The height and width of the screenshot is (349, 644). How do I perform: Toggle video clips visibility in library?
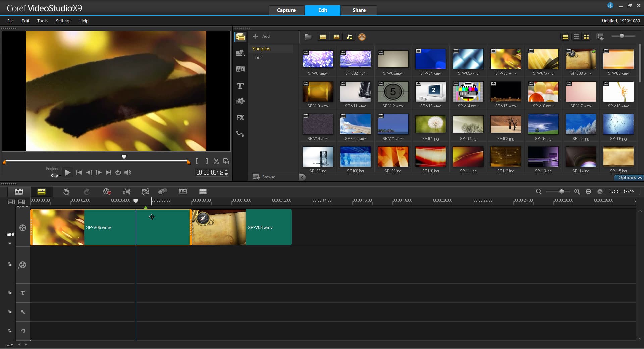pyautogui.click(x=323, y=37)
